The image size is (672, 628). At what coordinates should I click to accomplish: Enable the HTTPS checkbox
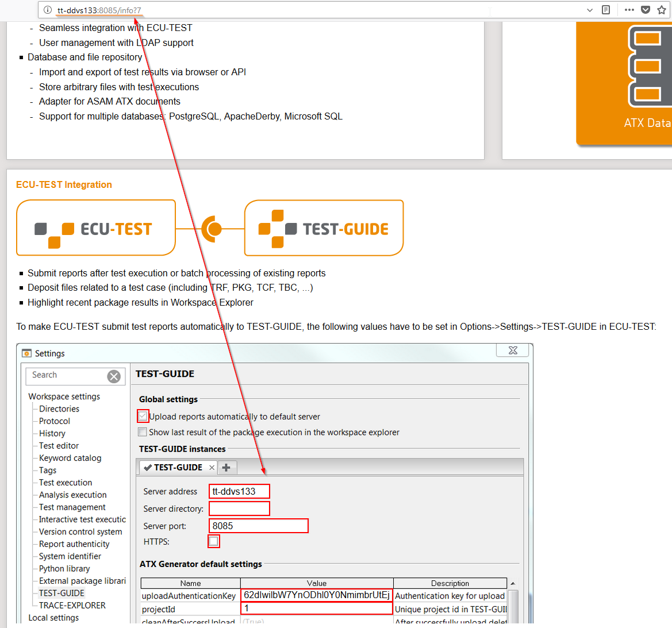click(213, 541)
